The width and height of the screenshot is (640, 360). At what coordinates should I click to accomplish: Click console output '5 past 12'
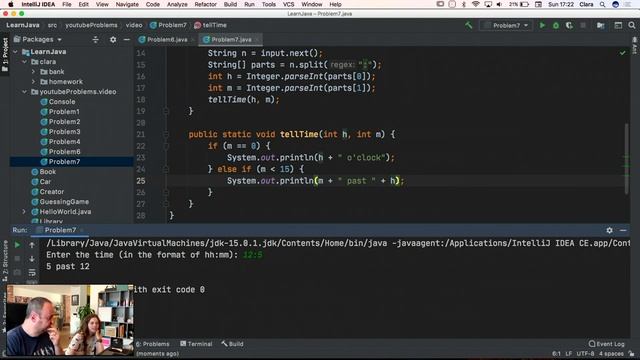pyautogui.click(x=68, y=267)
